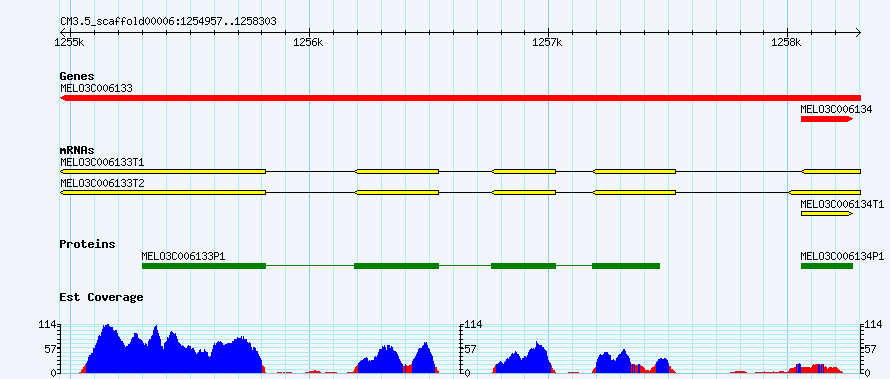Image resolution: width=890 pixels, height=379 pixels.
Task: Select first exon of MELO3C006133T1 transcript
Action: 163,171
